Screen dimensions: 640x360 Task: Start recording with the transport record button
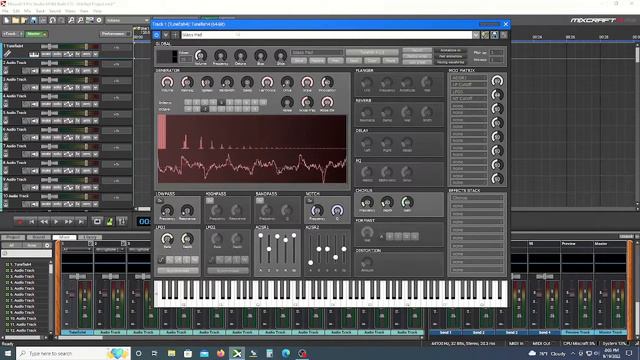(19, 221)
